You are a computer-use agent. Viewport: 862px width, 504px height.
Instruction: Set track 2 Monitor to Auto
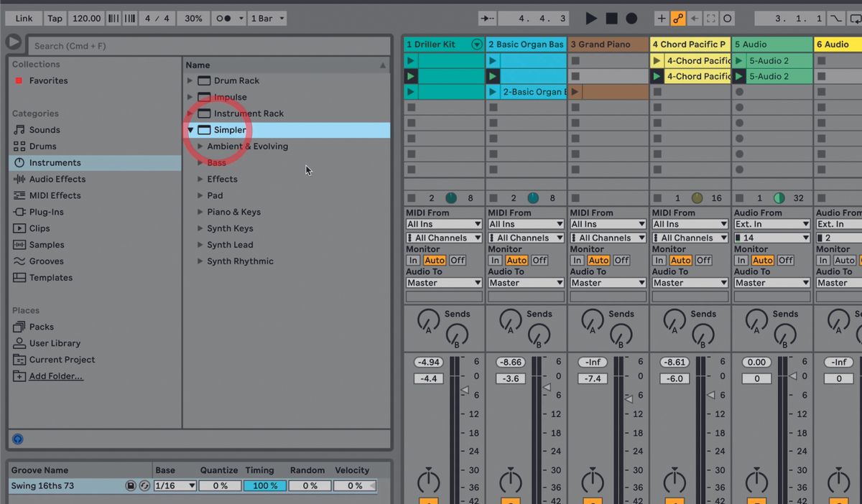point(516,261)
